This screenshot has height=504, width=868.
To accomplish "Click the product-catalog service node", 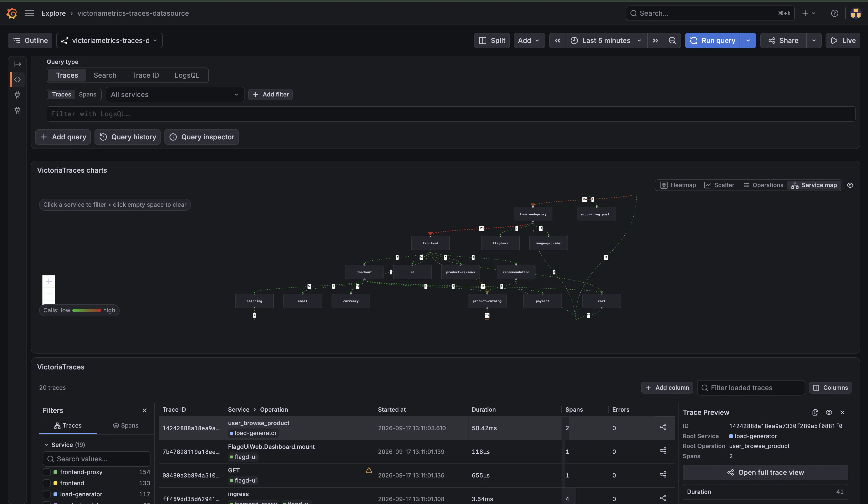I will (x=487, y=301).
